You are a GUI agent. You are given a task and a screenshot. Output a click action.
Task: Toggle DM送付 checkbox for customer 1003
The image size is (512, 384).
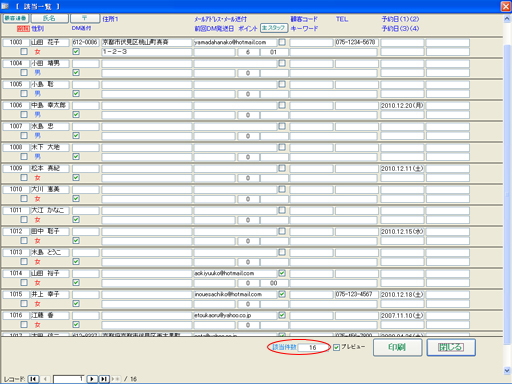(76, 51)
